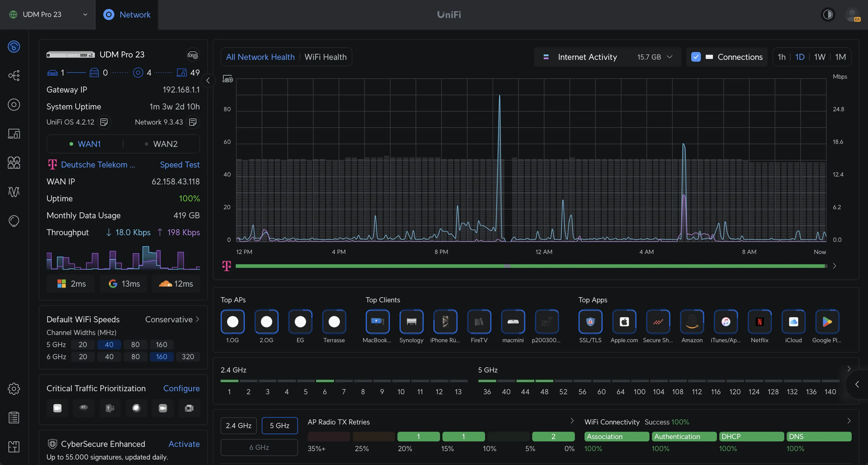
Task: Open the Radios page from the sidebar
Action: [14, 192]
